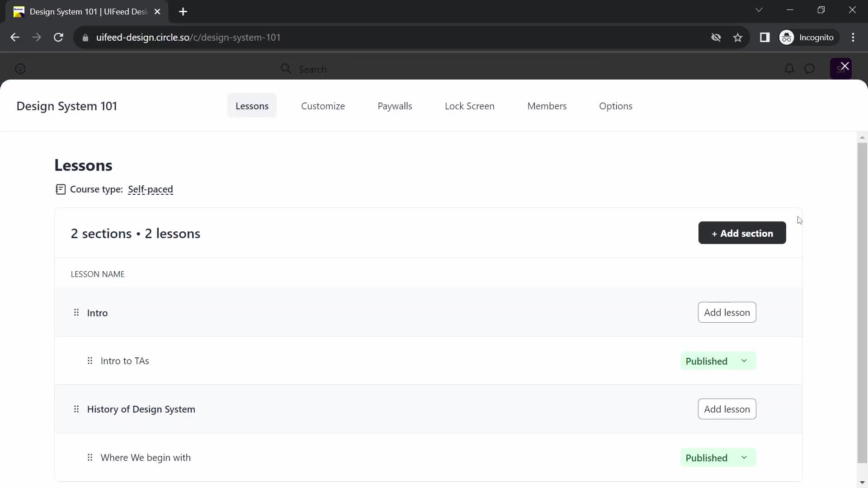The image size is (868, 488).
Task: Open the Options tab
Action: [x=616, y=106]
